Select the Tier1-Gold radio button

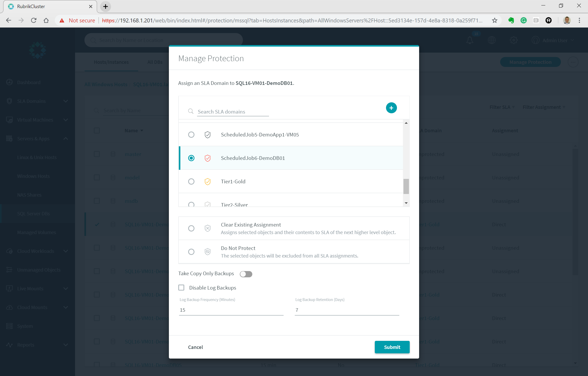[191, 181]
